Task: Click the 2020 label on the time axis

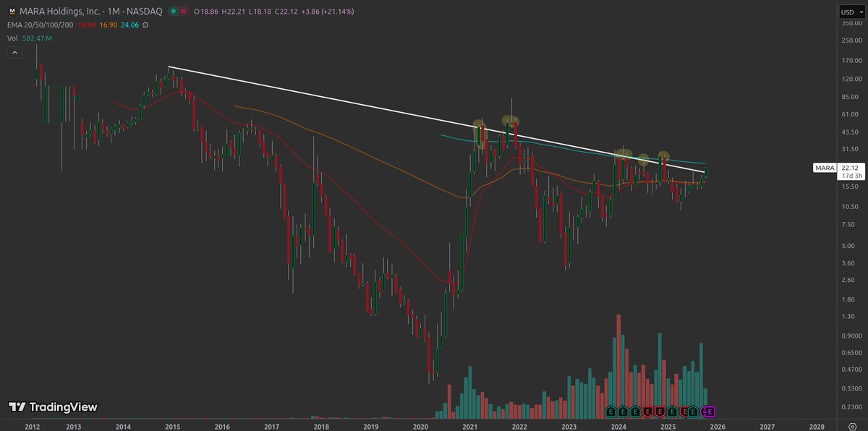Action: pyautogui.click(x=420, y=427)
